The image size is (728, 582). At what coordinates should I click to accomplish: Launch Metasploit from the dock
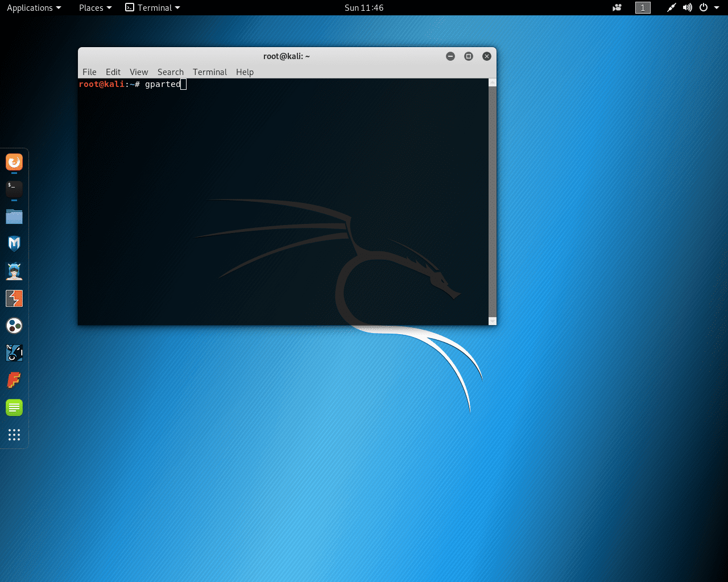(x=14, y=244)
